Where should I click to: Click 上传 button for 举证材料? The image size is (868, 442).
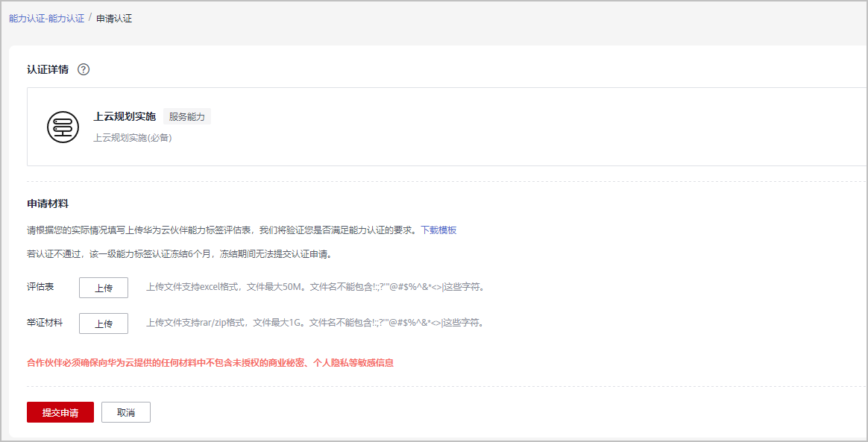tap(104, 323)
